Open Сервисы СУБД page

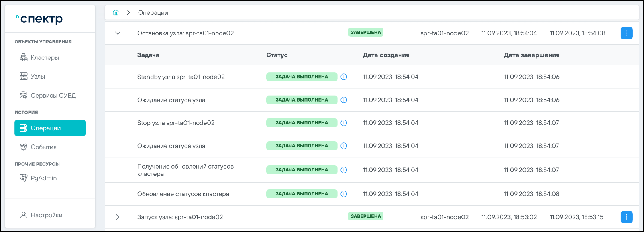pos(53,96)
